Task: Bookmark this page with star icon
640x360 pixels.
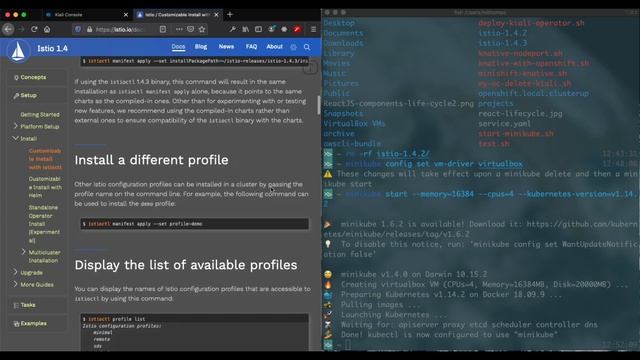Action: 202,29
